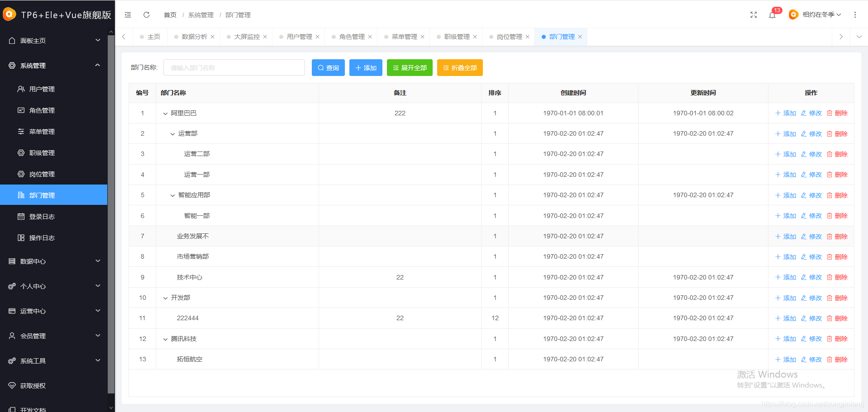Click 查询 search button
The image size is (868, 412).
click(x=328, y=68)
